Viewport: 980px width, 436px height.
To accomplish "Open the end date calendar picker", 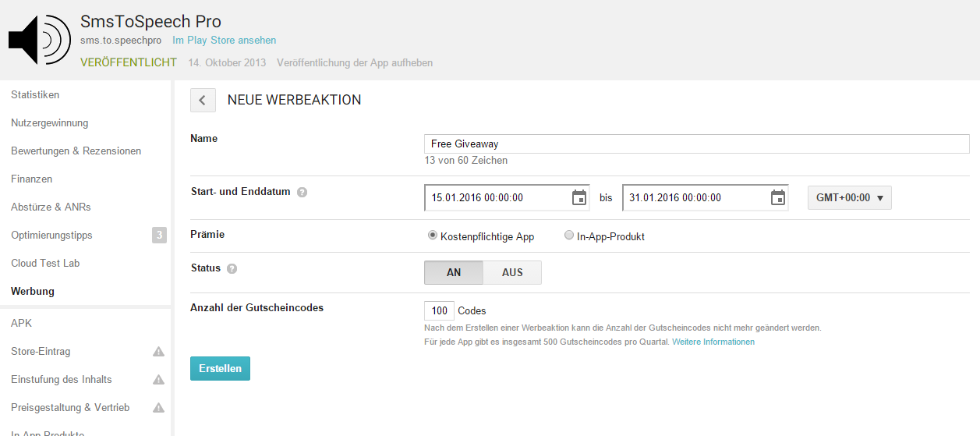I will coord(777,198).
